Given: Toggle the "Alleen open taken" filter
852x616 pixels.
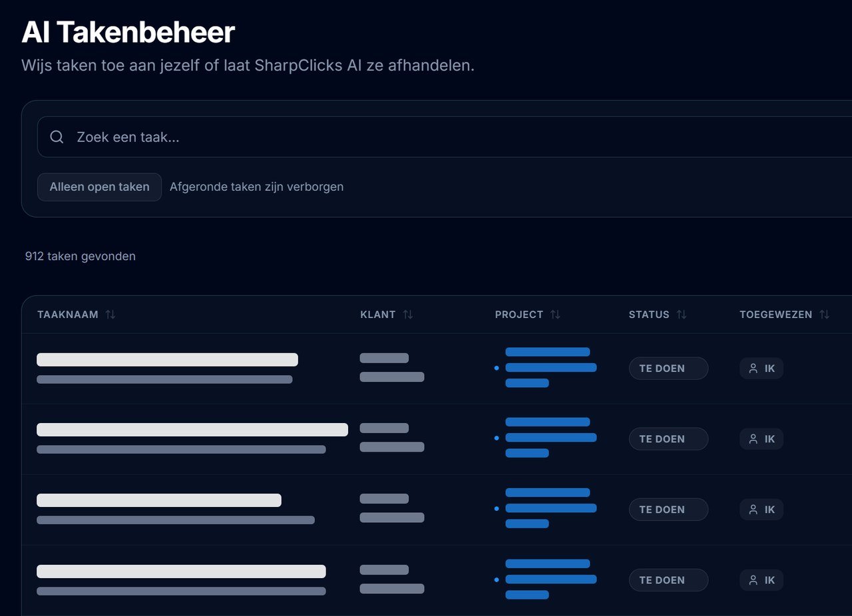Looking at the screenshot, I should click(x=99, y=187).
